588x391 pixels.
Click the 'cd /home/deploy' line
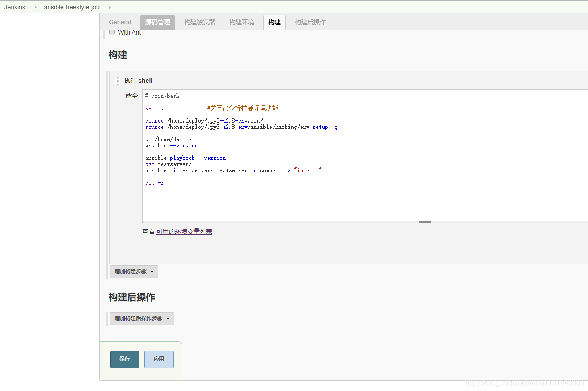(x=168, y=139)
